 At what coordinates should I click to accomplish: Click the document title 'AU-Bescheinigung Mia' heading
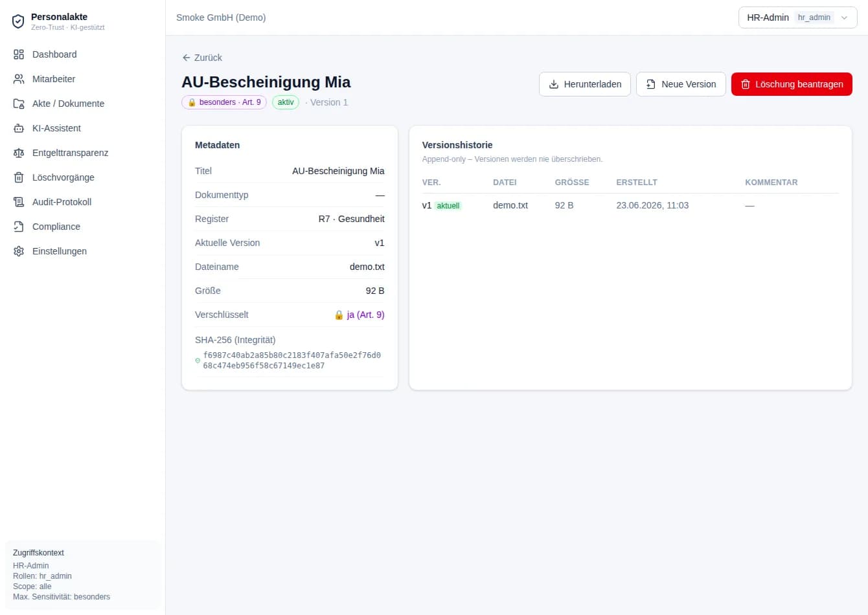[266, 82]
